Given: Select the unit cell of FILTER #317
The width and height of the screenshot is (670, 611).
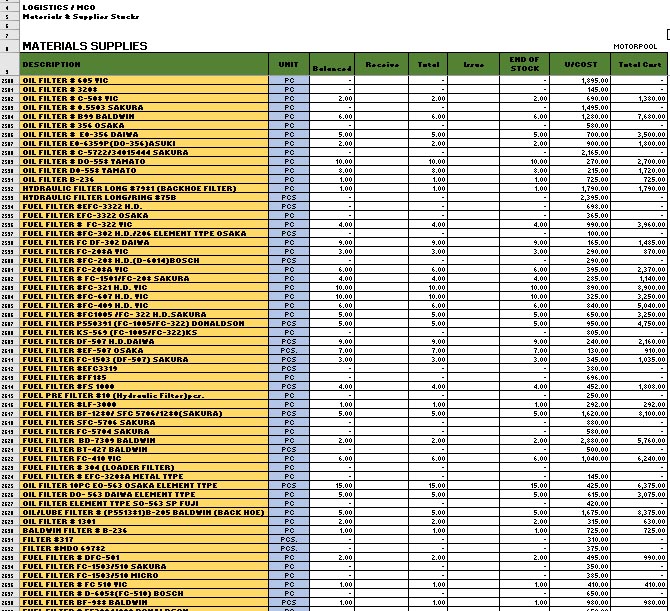Looking at the screenshot, I should [289, 539].
